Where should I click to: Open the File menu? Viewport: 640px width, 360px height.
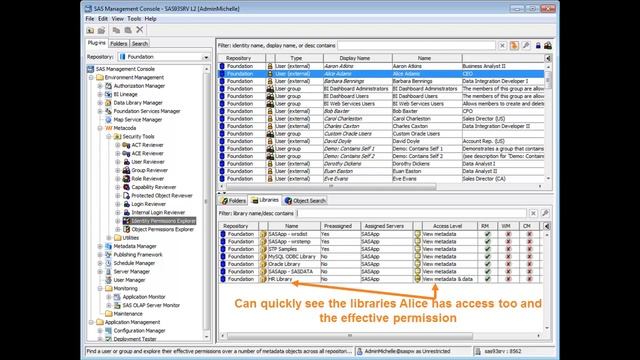tap(90, 19)
